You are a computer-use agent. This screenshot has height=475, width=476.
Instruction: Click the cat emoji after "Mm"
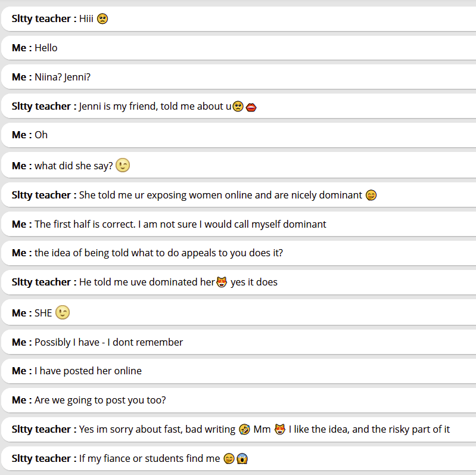(x=280, y=429)
